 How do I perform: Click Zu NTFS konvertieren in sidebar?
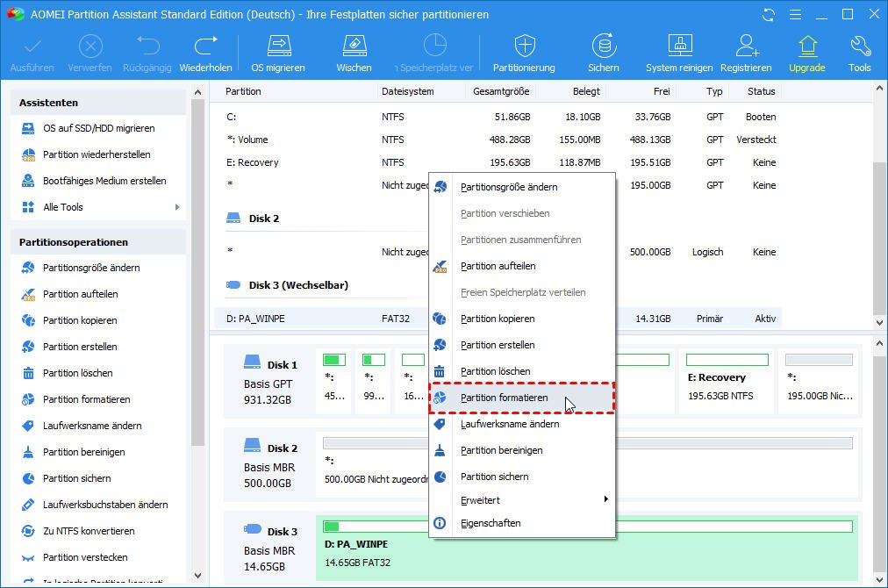click(x=89, y=531)
